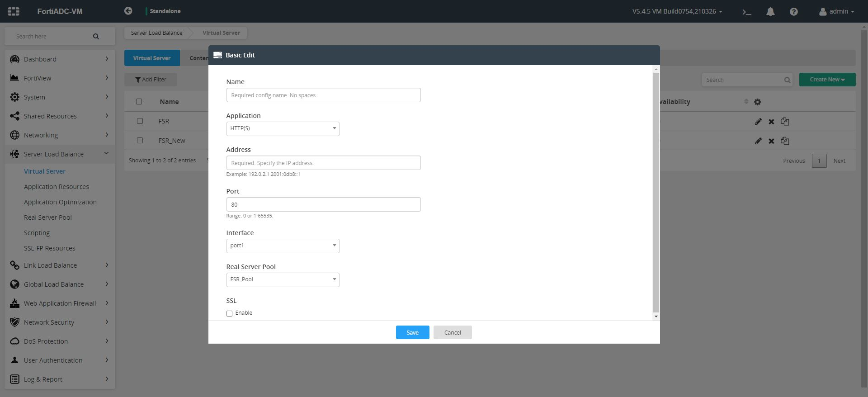868x397 pixels.
Task: Clone the FSR_New row copy icon
Action: tap(785, 141)
